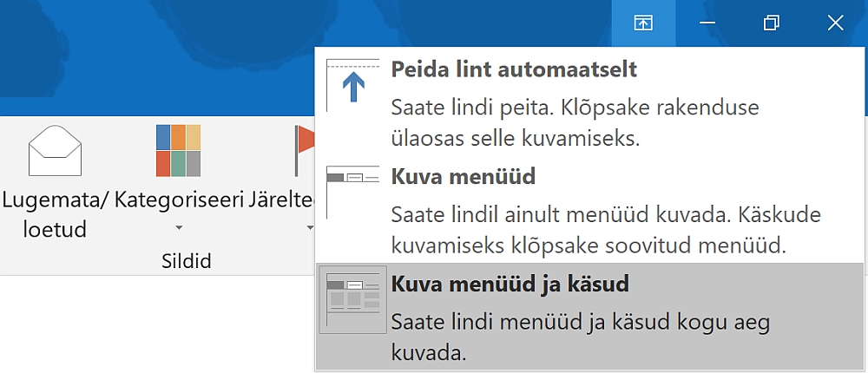868x373 pixels.
Task: Expand the dropdown arrow under Järeltegevus
Action: (308, 228)
